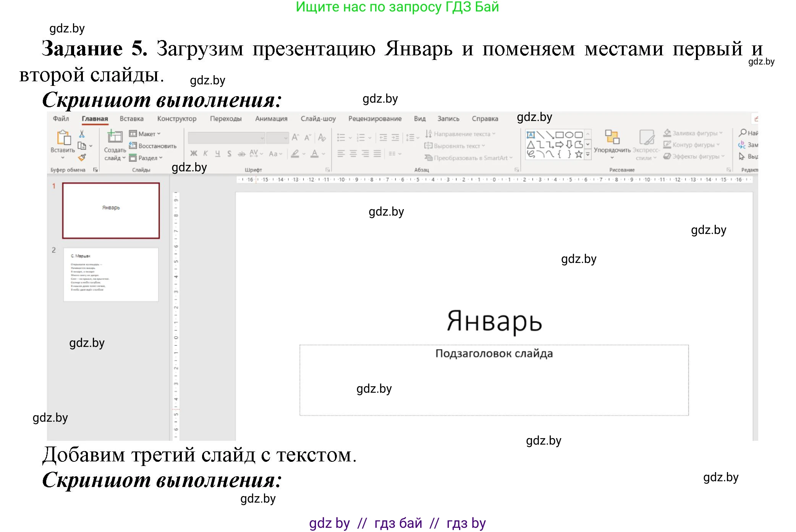The width and height of the screenshot is (796, 532).
Task: Toggle underline formatting
Action: point(218,153)
